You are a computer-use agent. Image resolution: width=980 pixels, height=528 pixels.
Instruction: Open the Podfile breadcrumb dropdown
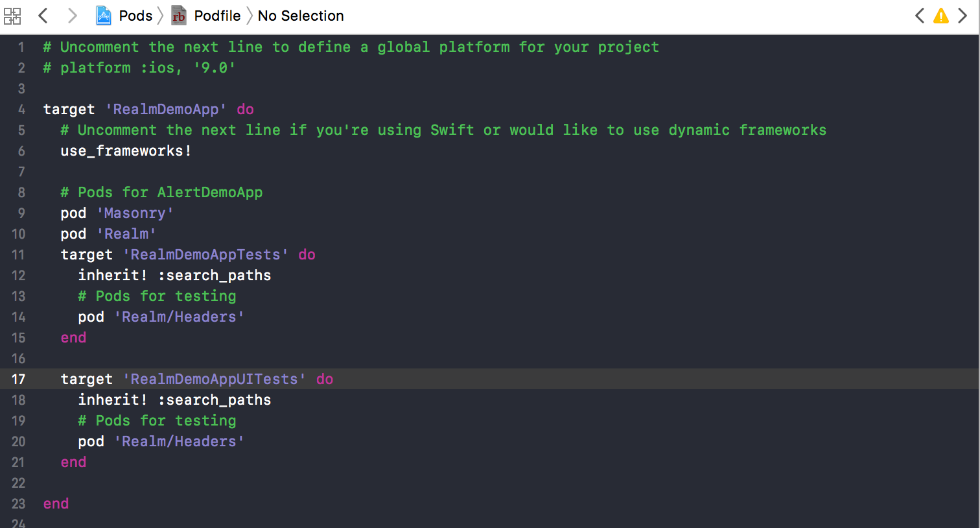tap(217, 16)
